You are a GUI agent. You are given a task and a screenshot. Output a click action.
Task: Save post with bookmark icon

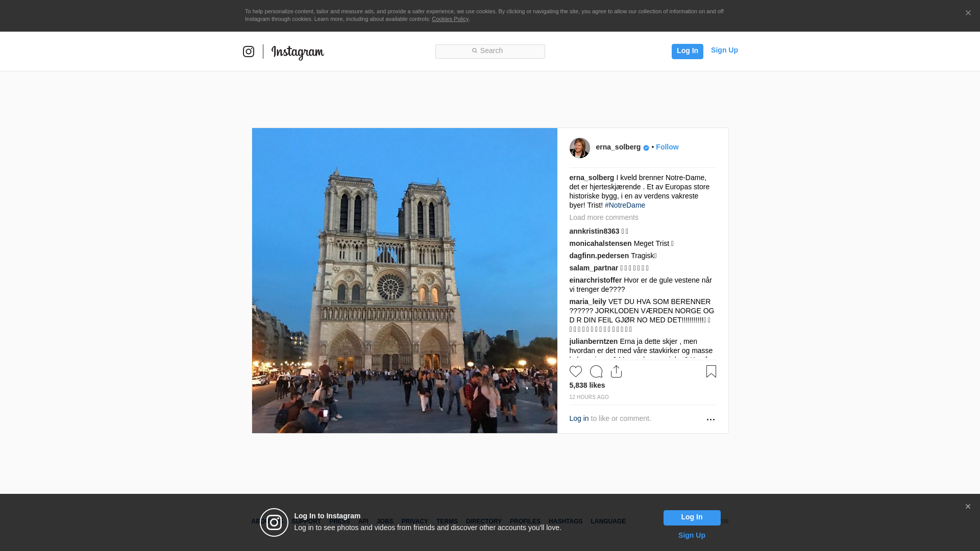coord(711,371)
